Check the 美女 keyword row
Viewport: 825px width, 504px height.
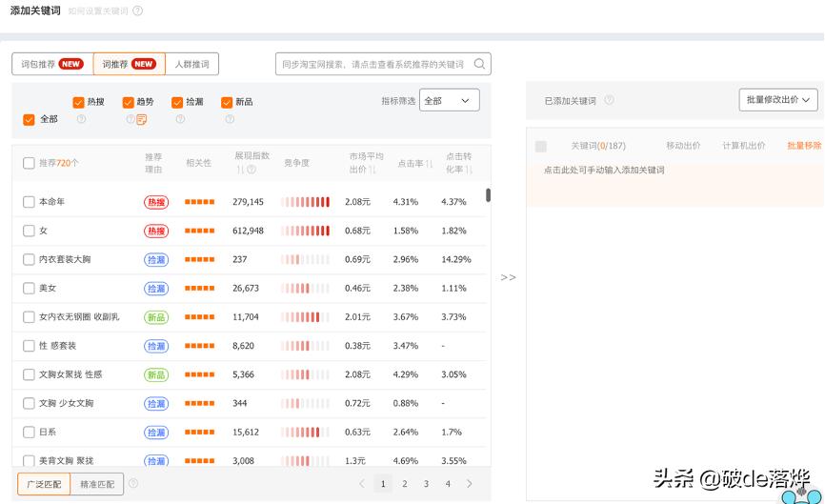[x=29, y=289]
